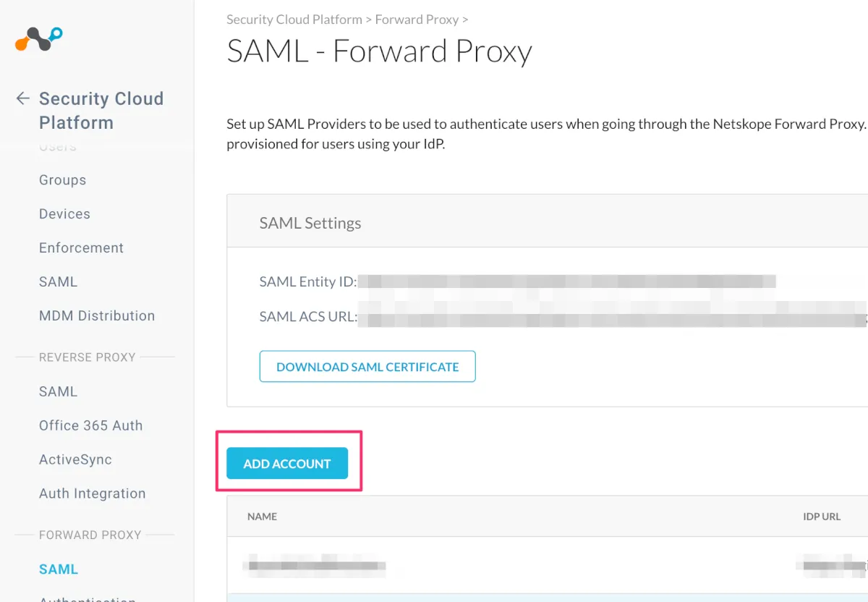This screenshot has width=868, height=602.
Task: Open SAML under the Reverse Proxy section
Action: coord(58,391)
